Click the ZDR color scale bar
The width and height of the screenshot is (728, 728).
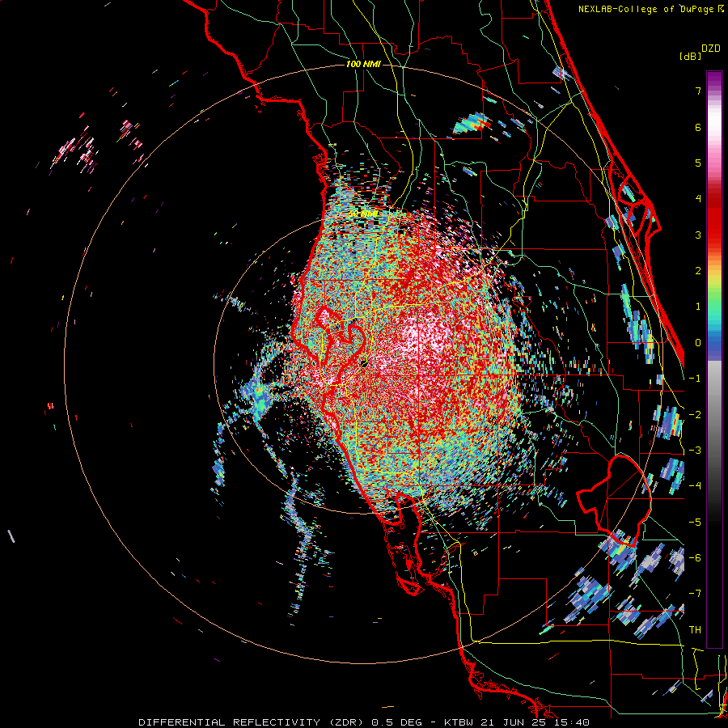pos(714,359)
